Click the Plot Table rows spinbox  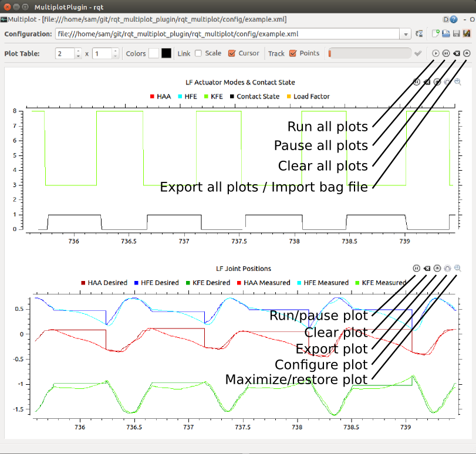[66, 53]
